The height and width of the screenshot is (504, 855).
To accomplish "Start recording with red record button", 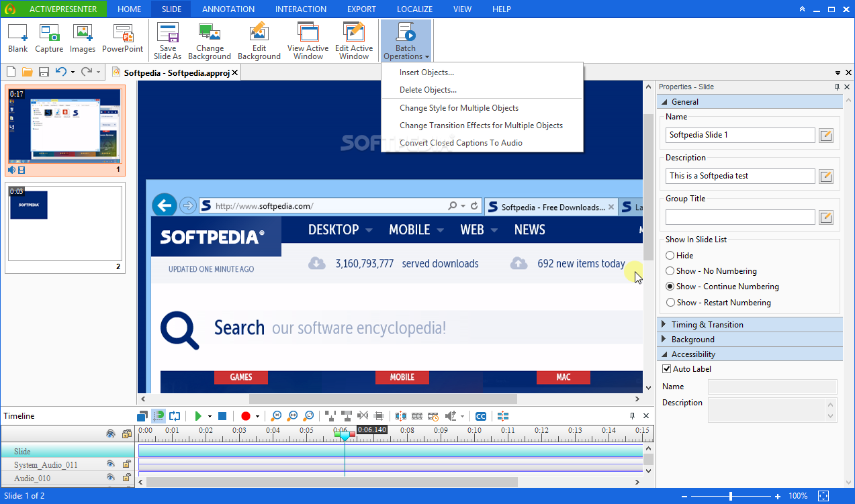I will point(246,416).
